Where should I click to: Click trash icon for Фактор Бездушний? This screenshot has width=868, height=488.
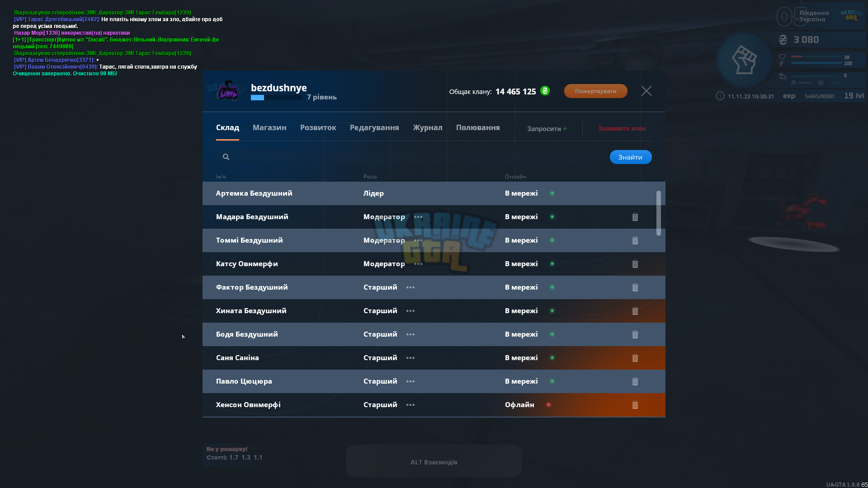click(635, 287)
